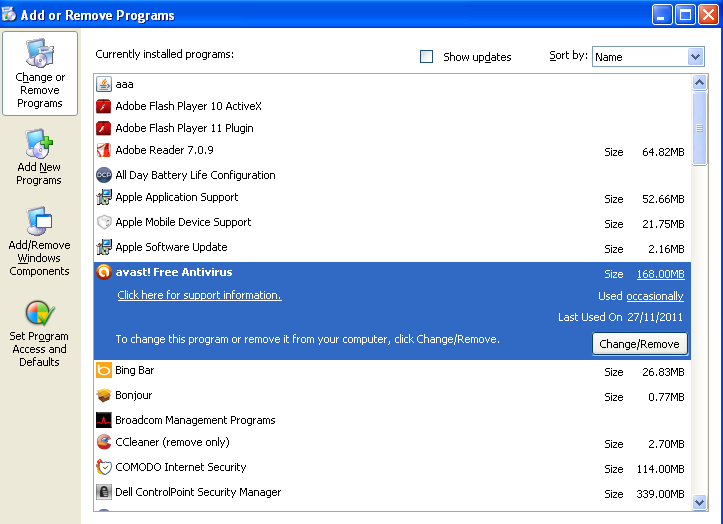Click the Bing Bar icon

104,370
